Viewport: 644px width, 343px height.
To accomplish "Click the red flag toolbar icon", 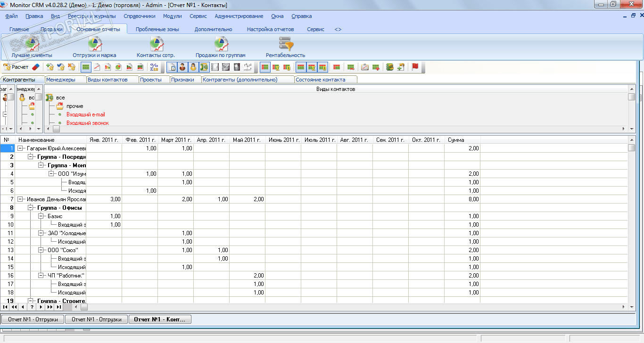I will point(415,67).
